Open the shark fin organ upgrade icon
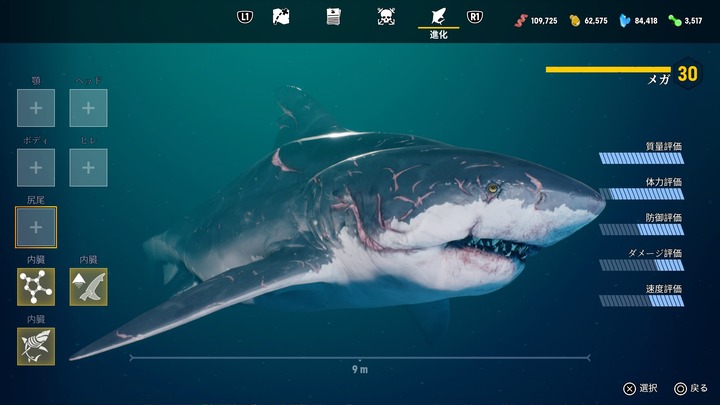720x405 pixels. point(88,287)
